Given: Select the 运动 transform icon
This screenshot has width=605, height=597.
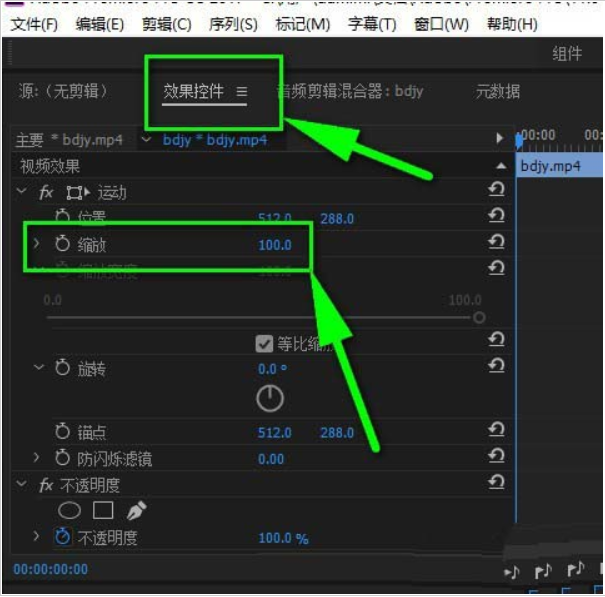Looking at the screenshot, I should 78,192.
